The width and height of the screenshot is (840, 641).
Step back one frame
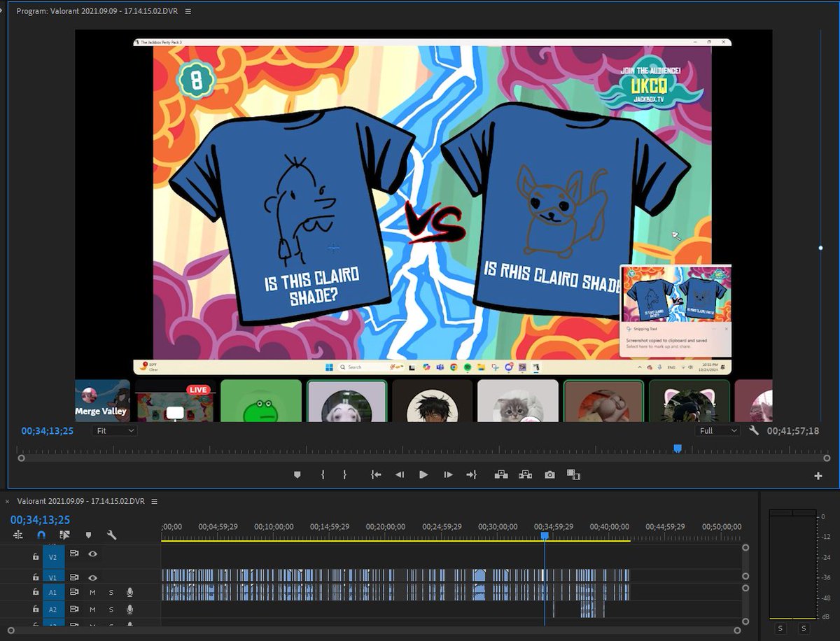pos(400,474)
